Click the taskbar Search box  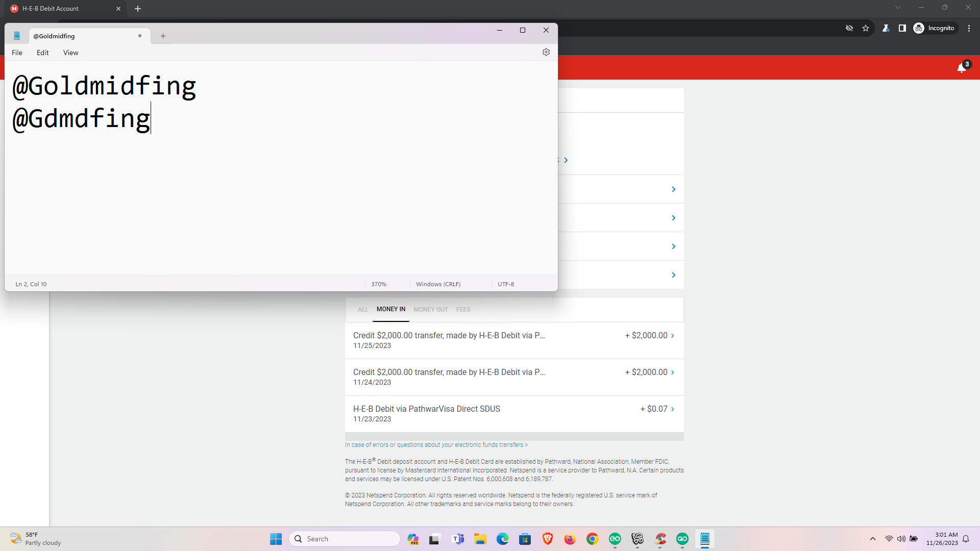click(x=345, y=539)
